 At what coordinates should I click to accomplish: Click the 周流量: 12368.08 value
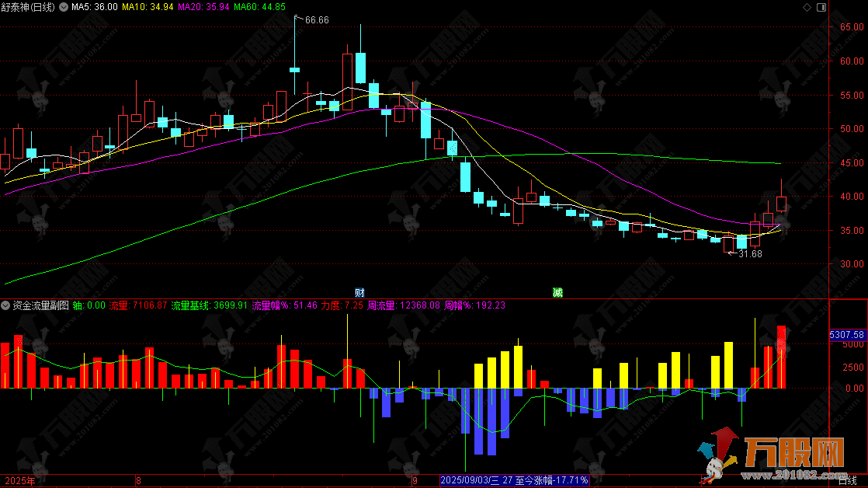click(404, 305)
